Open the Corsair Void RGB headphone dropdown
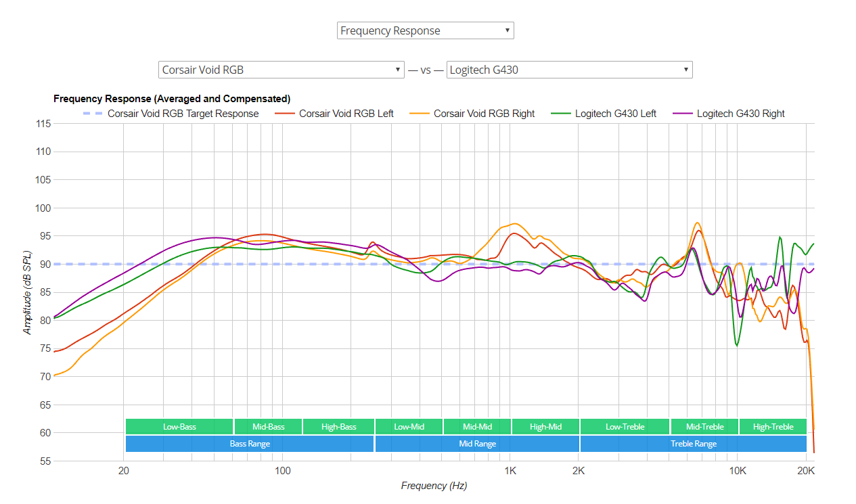This screenshot has width=856, height=504. pyautogui.click(x=281, y=70)
